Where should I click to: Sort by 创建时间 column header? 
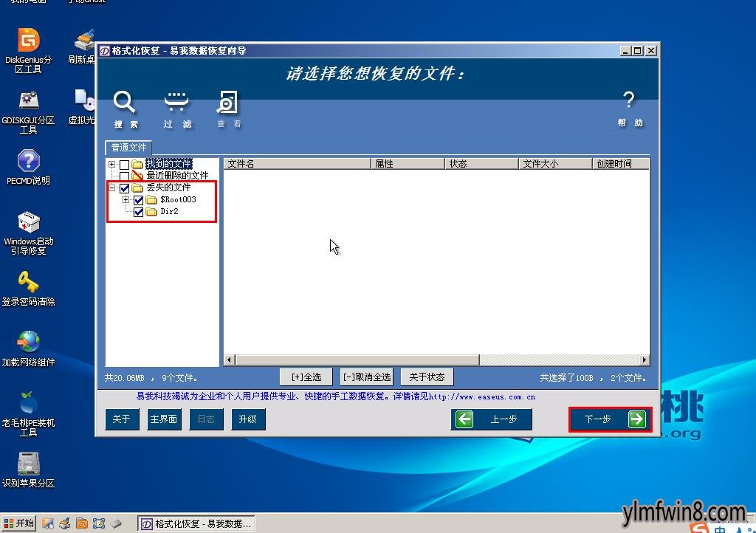[620, 164]
